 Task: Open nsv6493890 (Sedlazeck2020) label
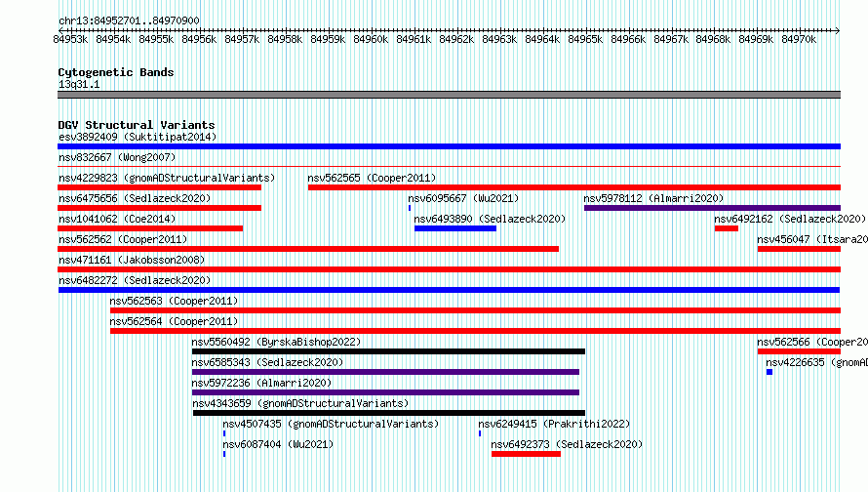click(x=490, y=219)
